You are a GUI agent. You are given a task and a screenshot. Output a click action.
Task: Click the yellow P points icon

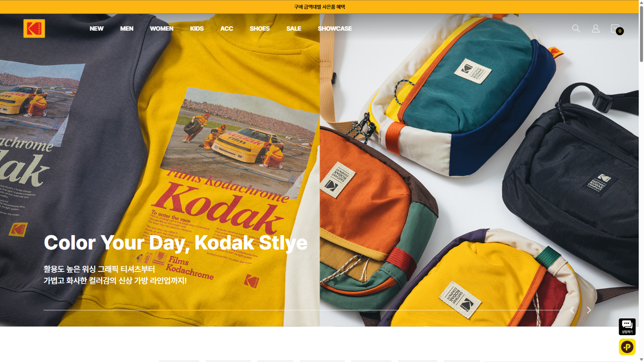627,347
